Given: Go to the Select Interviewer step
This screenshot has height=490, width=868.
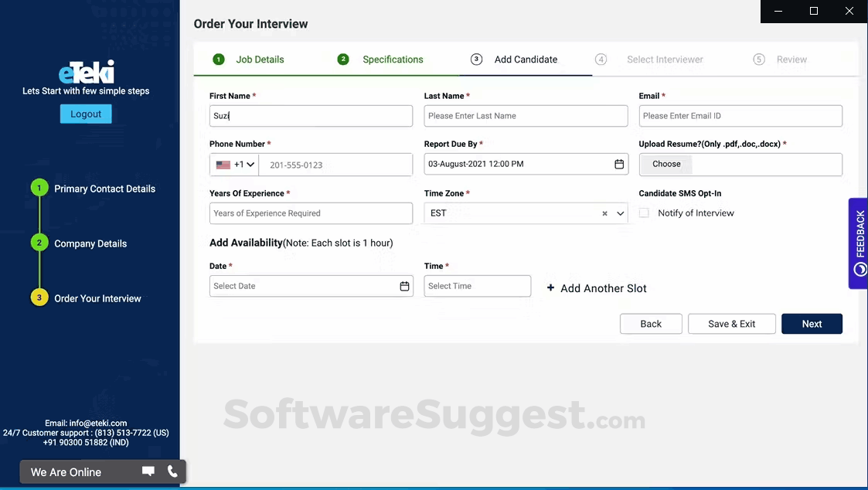Looking at the screenshot, I should pos(665,59).
